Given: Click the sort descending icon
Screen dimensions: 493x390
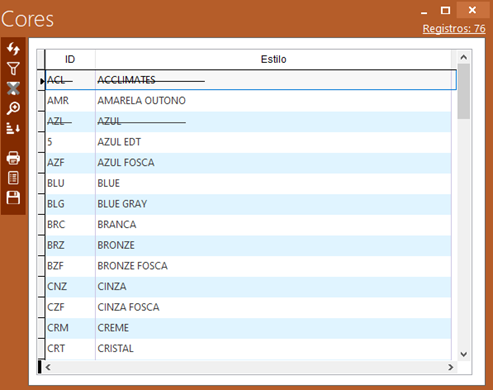Looking at the screenshot, I should pos(13,128).
